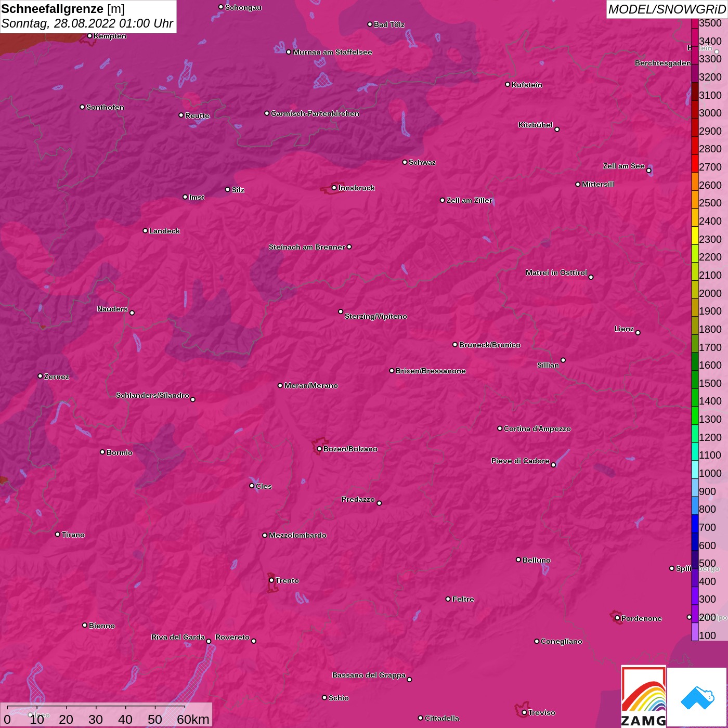Click the Trento city marker dot
Screen dimensions: 728x728
point(271,580)
